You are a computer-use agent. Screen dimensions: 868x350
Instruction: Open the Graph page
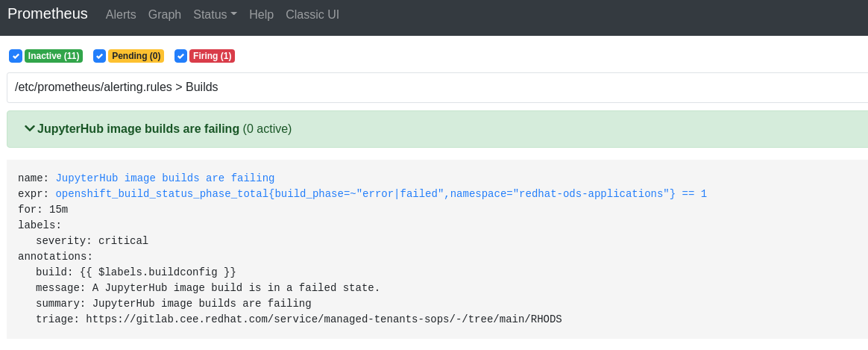165,15
